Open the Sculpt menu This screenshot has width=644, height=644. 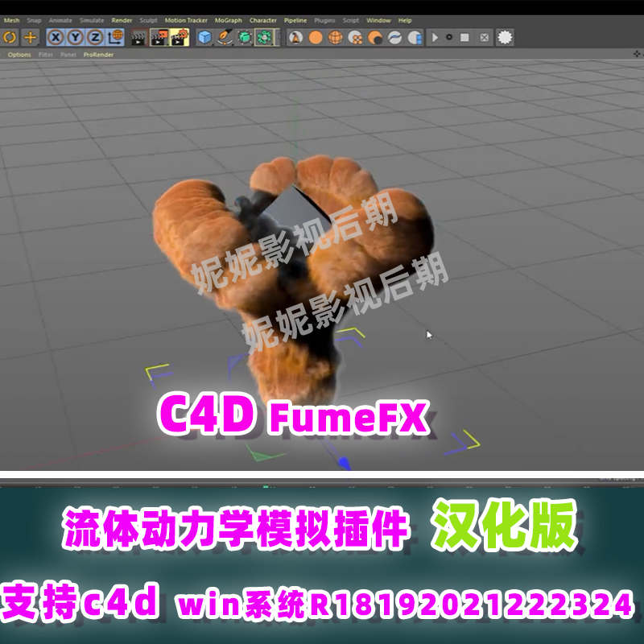click(x=148, y=20)
